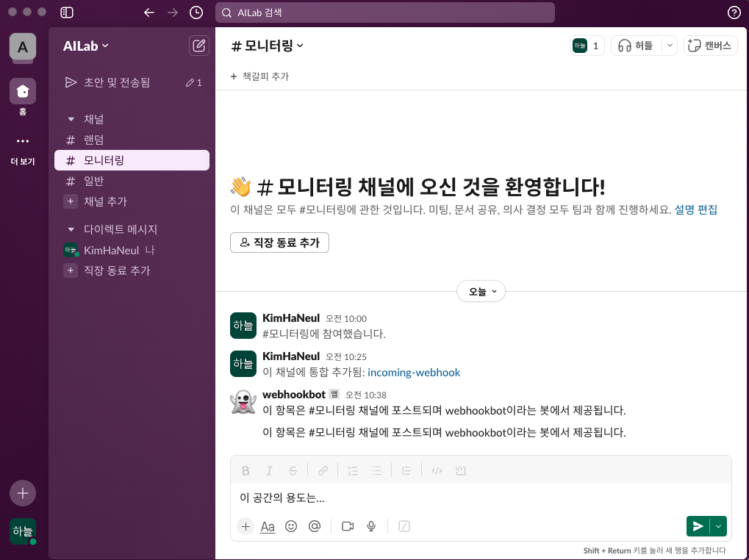This screenshot has width=749, height=560.
Task: Click 채널 추가 in sidebar
Action: [132, 201]
